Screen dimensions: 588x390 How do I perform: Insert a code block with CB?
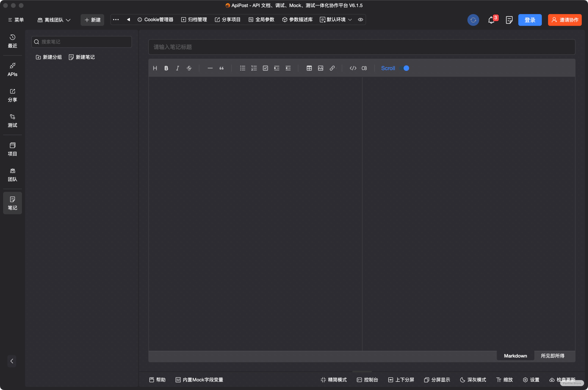click(x=364, y=68)
